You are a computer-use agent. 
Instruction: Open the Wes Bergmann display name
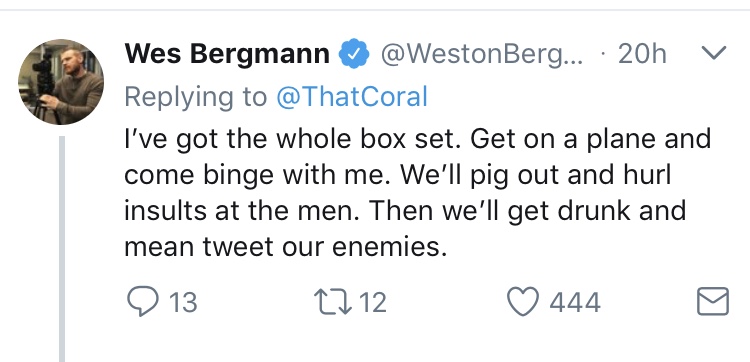227,54
